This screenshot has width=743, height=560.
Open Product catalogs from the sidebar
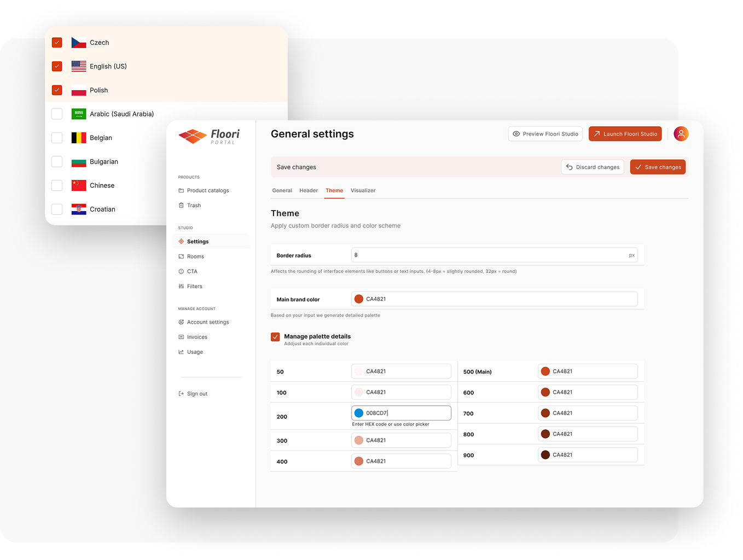click(207, 191)
